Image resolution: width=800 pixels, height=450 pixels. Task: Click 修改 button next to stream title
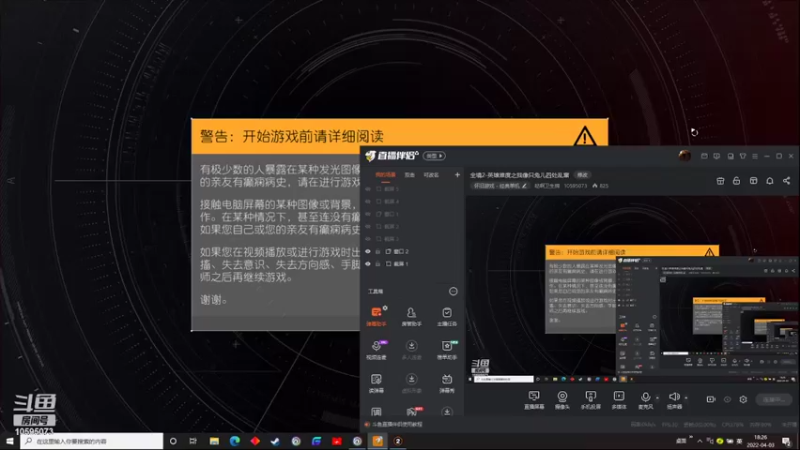pyautogui.click(x=583, y=175)
